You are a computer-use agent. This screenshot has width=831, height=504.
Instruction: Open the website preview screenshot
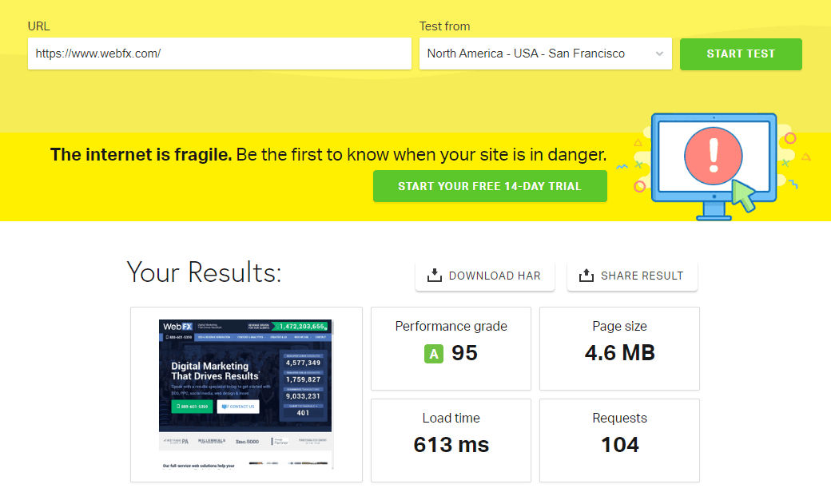[245, 395]
